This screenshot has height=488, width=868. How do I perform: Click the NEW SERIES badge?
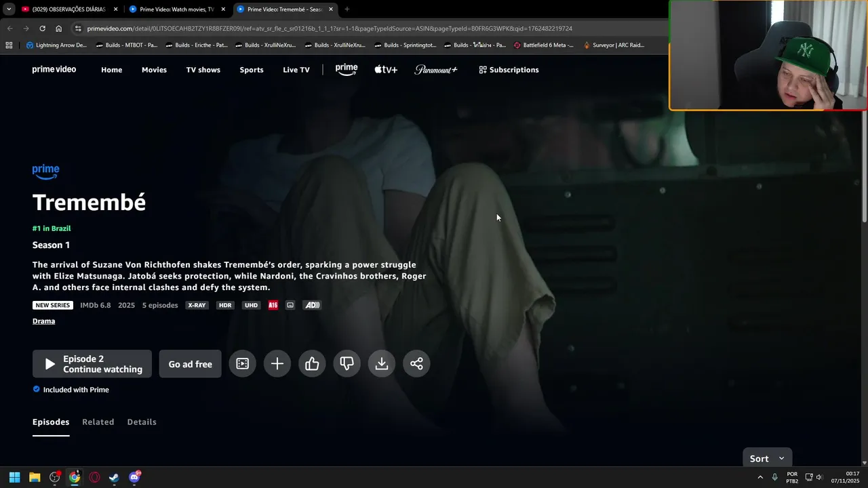(x=52, y=305)
